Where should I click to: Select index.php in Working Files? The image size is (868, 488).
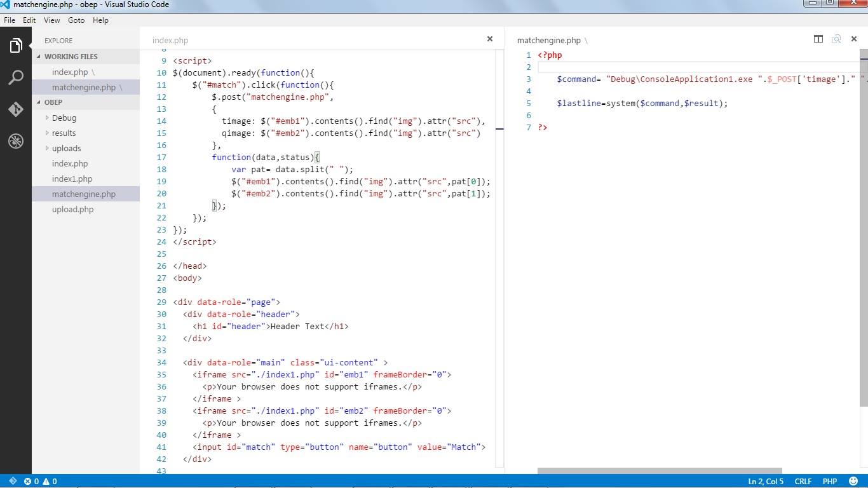86,72
